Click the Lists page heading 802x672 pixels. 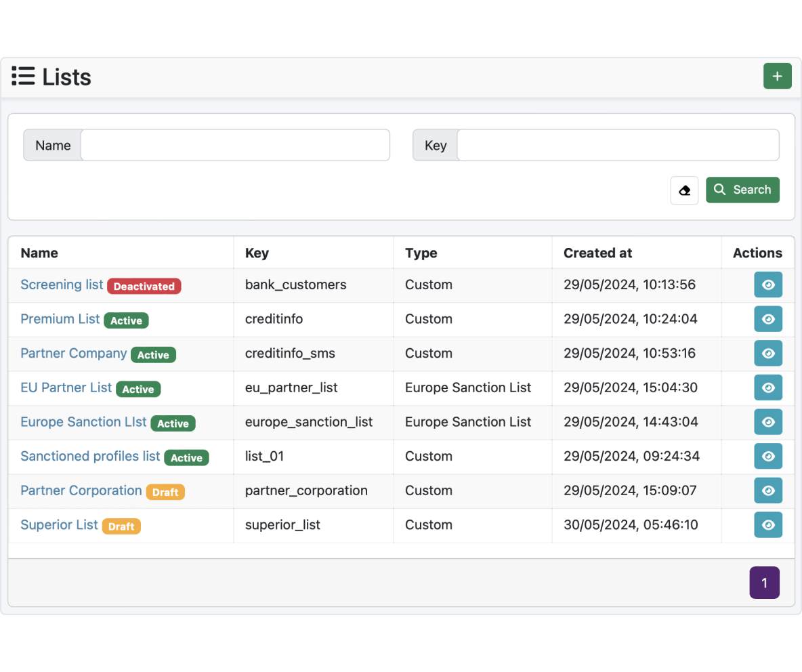tap(66, 77)
